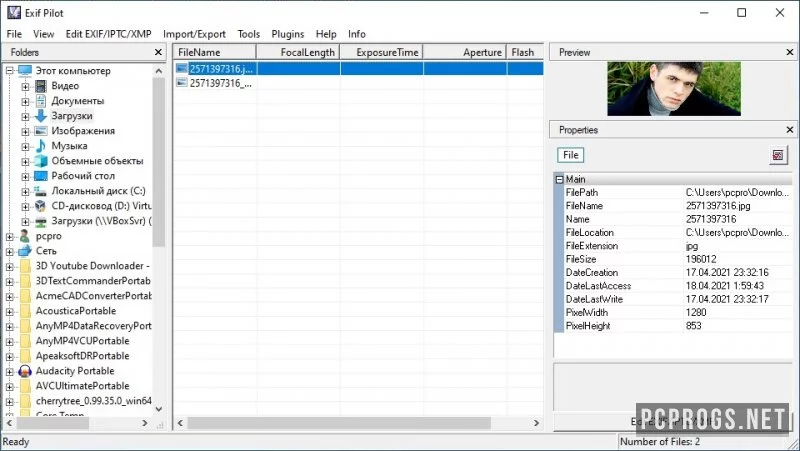Expand the Локальный диск (C:) node
This screenshot has height=451, width=800.
25,191
